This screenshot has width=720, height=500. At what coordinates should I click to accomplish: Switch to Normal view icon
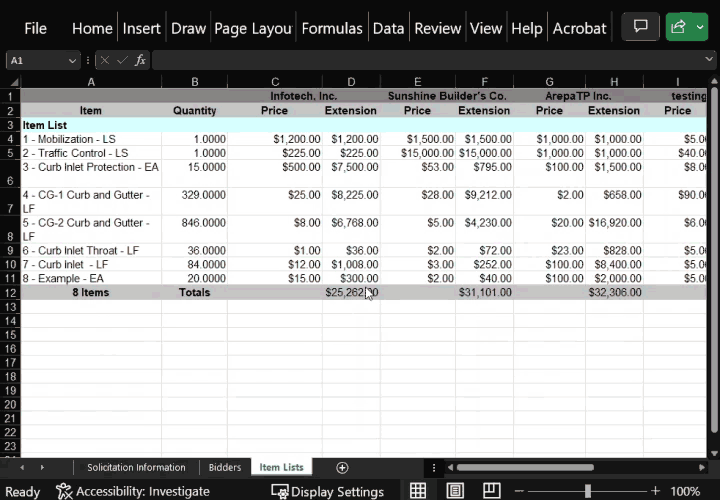[x=418, y=491]
